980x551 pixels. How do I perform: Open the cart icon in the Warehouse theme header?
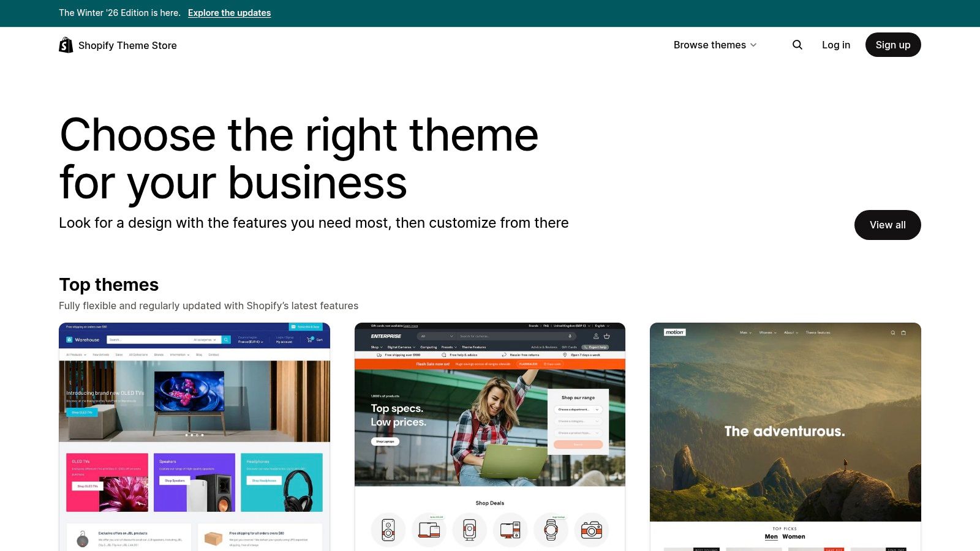309,339
